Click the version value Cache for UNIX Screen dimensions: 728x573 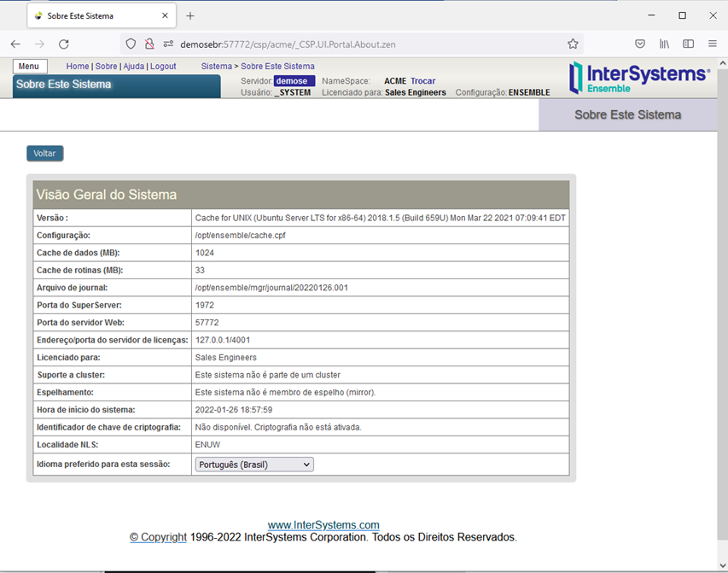[381, 218]
